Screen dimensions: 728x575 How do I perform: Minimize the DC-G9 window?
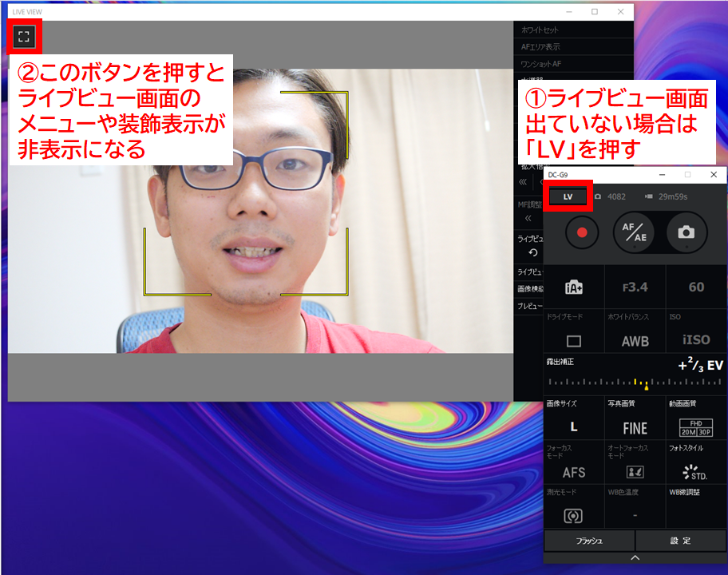coord(662,175)
